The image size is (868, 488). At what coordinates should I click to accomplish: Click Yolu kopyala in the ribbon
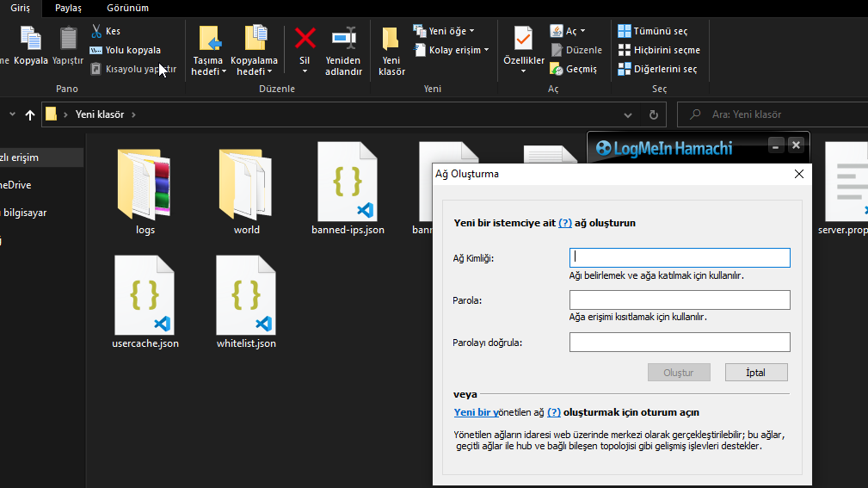point(126,50)
